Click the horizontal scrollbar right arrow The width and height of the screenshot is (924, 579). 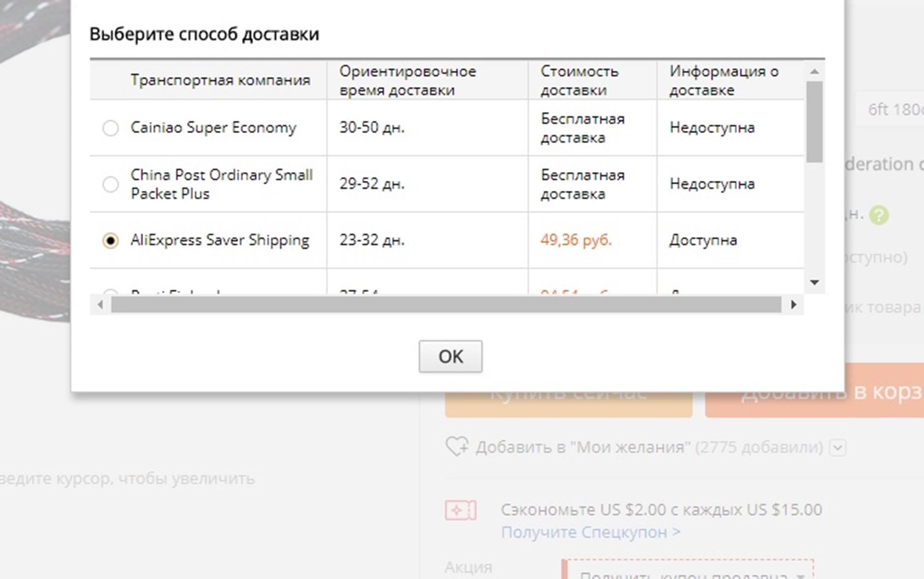click(x=793, y=305)
